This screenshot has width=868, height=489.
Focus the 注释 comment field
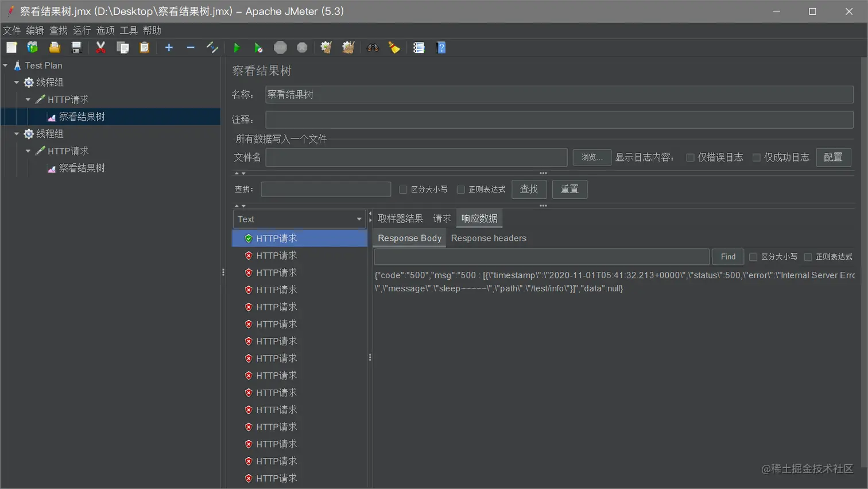pyautogui.click(x=559, y=120)
